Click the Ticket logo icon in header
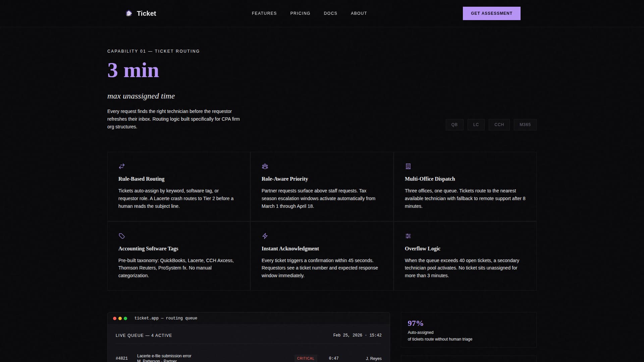 tap(129, 13)
